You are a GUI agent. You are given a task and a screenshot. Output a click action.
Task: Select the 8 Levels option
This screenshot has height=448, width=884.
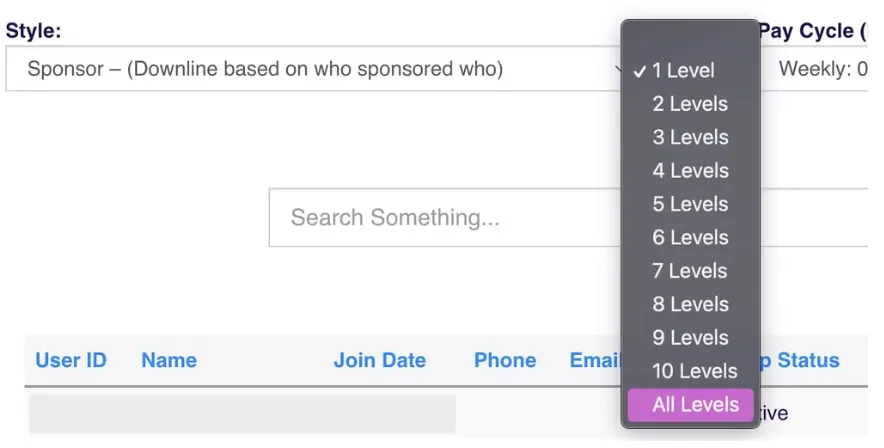pyautogui.click(x=690, y=304)
